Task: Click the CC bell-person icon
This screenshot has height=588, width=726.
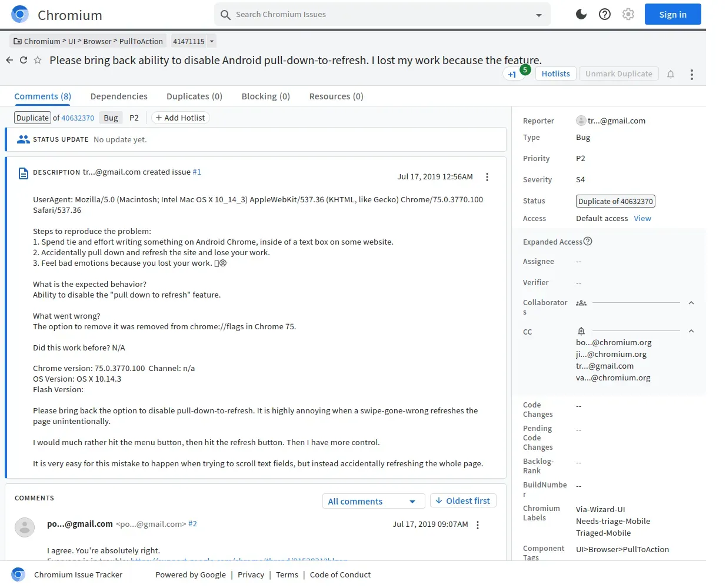Action: click(x=581, y=331)
